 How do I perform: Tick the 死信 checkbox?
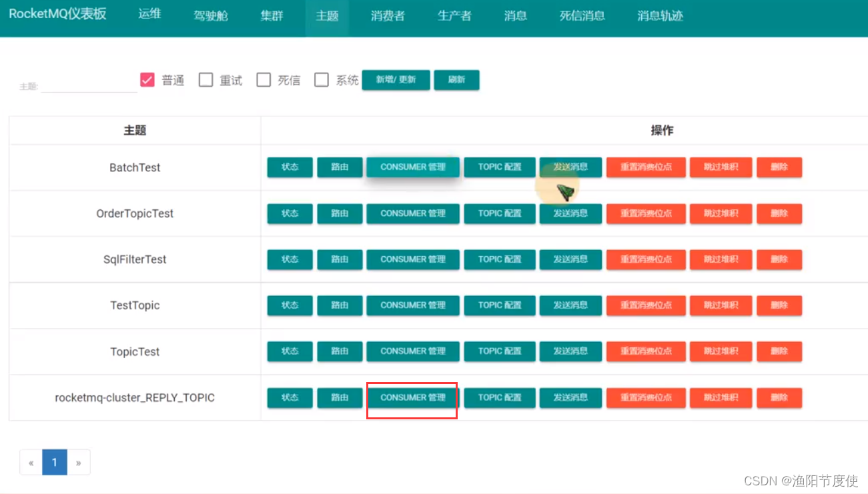point(264,80)
